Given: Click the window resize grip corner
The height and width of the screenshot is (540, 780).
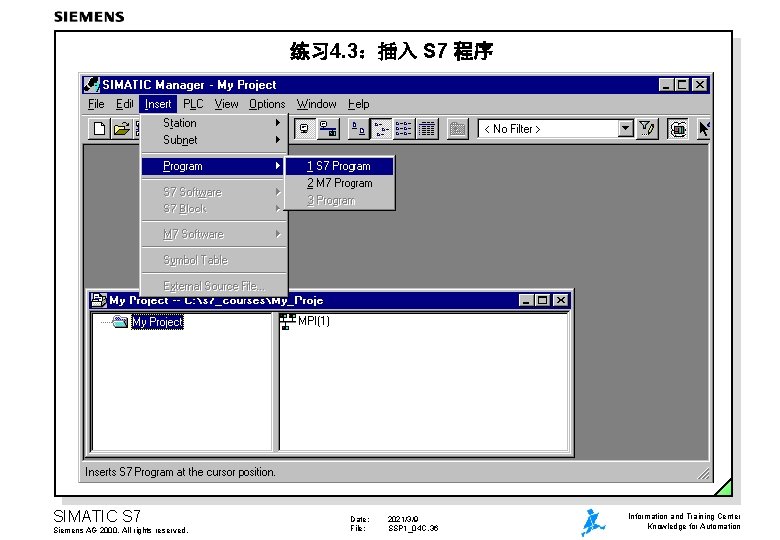Looking at the screenshot, I should pyautogui.click(x=704, y=474).
